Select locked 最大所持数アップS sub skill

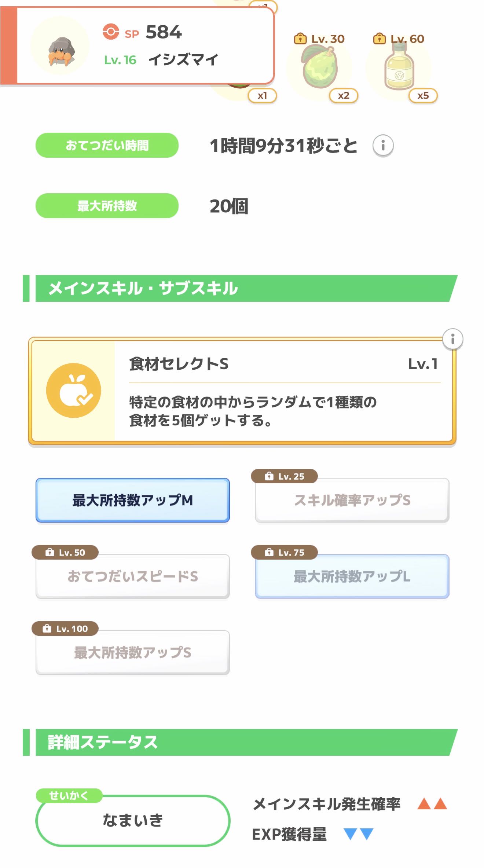132,652
